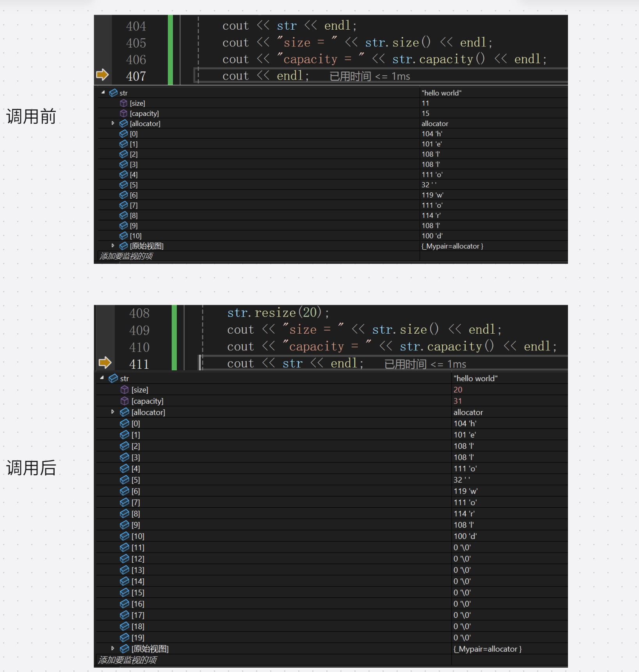Expand [原始视图] in the upper watch window

(113, 246)
